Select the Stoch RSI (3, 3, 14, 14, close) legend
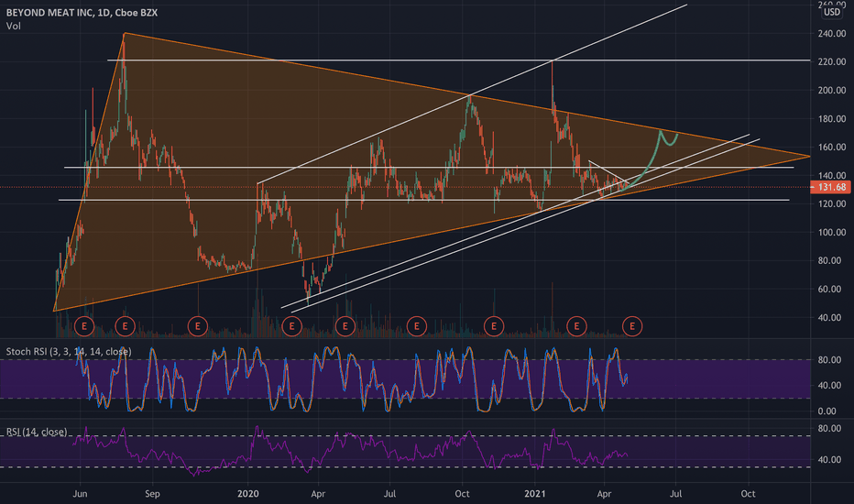 (69, 352)
